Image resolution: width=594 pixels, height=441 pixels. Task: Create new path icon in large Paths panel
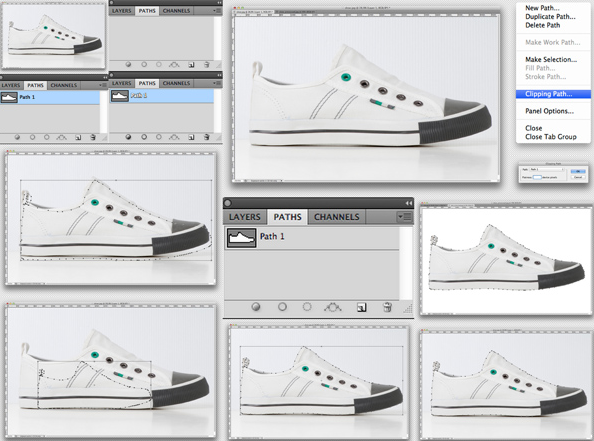pos(361,307)
